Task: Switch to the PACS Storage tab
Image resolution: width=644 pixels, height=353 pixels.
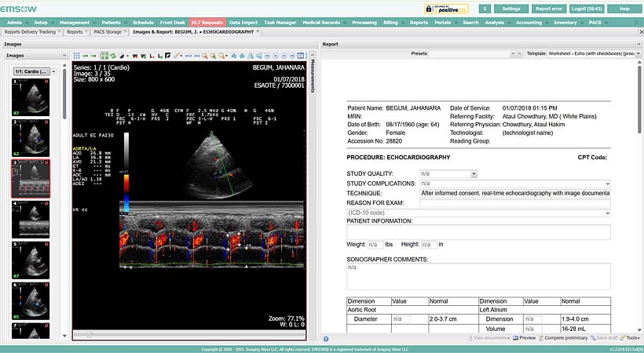Action: pyautogui.click(x=106, y=32)
